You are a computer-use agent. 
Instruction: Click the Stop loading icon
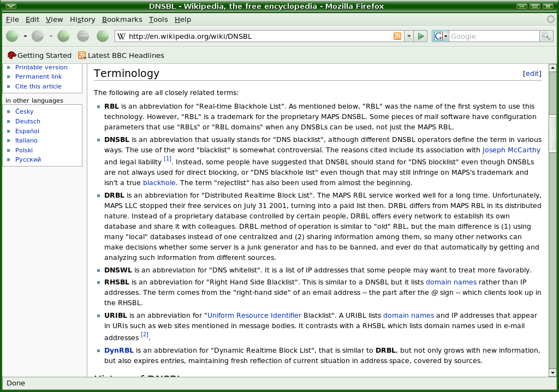[x=83, y=36]
